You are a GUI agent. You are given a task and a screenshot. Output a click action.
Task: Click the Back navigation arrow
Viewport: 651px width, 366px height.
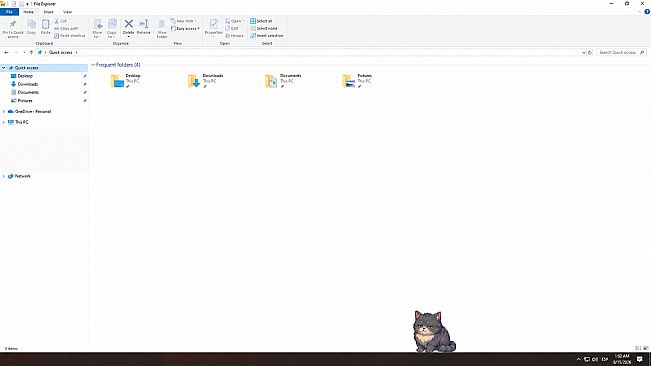point(6,52)
